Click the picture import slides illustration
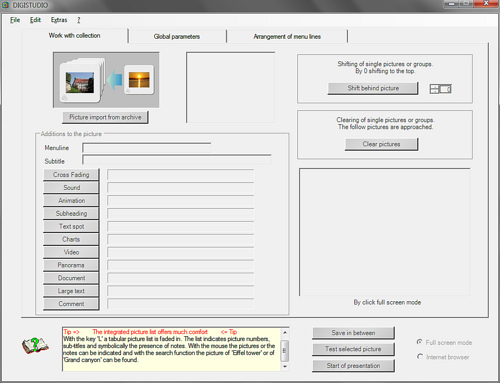 point(106,80)
